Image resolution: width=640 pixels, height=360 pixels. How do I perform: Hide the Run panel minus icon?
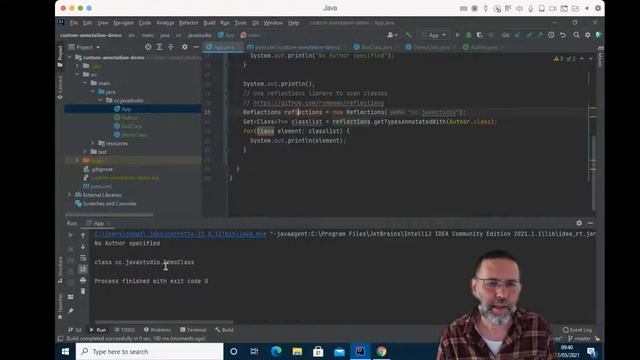point(590,223)
